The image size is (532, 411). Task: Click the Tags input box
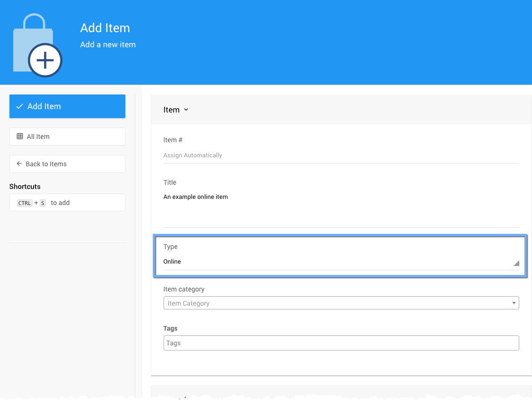[x=340, y=343]
